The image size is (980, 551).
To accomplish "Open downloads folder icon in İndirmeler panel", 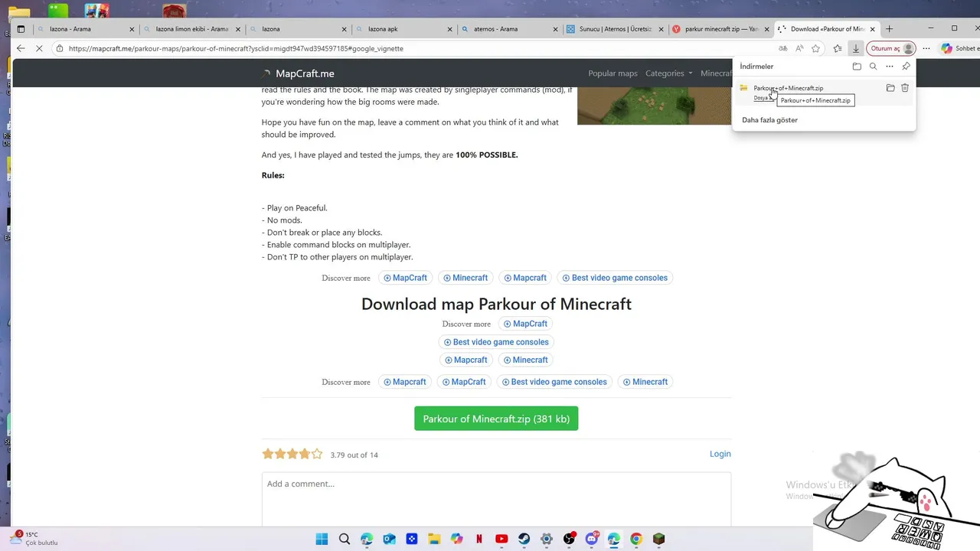I will pyautogui.click(x=857, y=67).
